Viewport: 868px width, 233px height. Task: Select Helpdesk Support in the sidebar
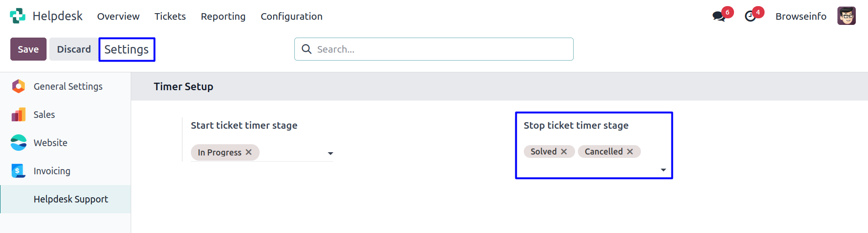(71, 199)
